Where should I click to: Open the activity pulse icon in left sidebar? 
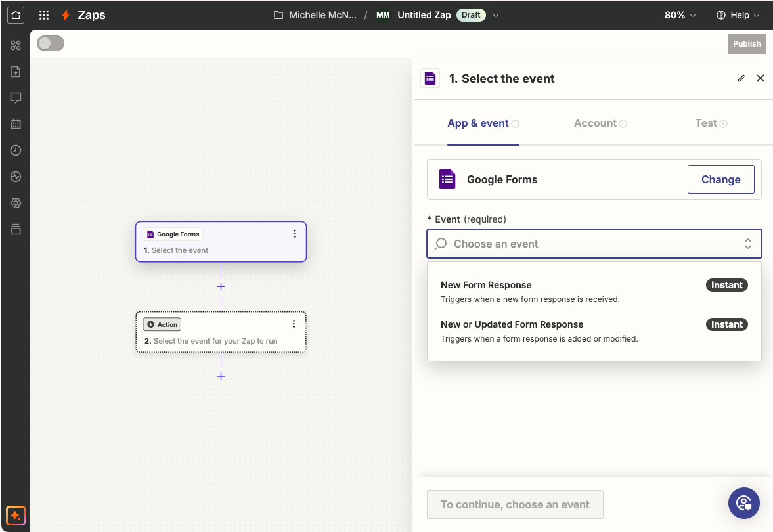[16, 177]
